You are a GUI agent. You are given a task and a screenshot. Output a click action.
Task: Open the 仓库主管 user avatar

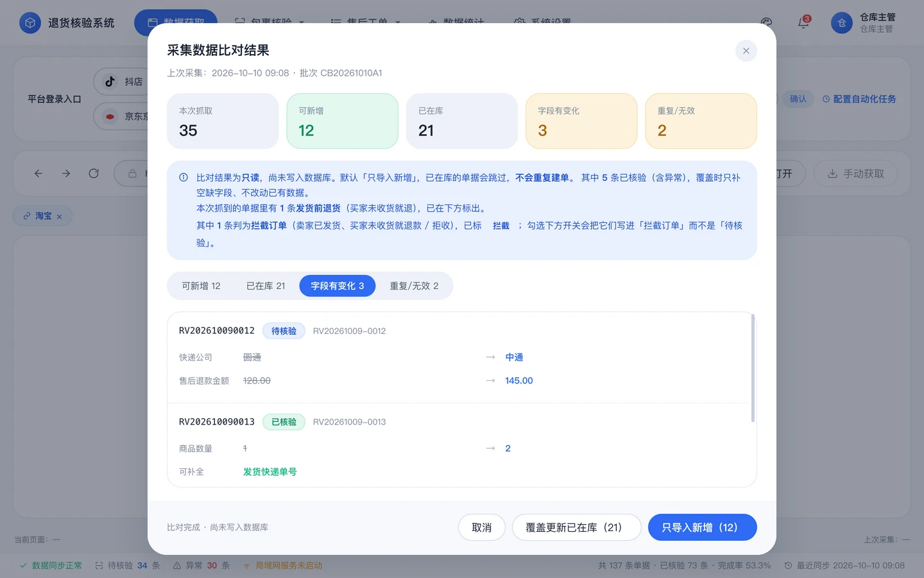coord(842,23)
